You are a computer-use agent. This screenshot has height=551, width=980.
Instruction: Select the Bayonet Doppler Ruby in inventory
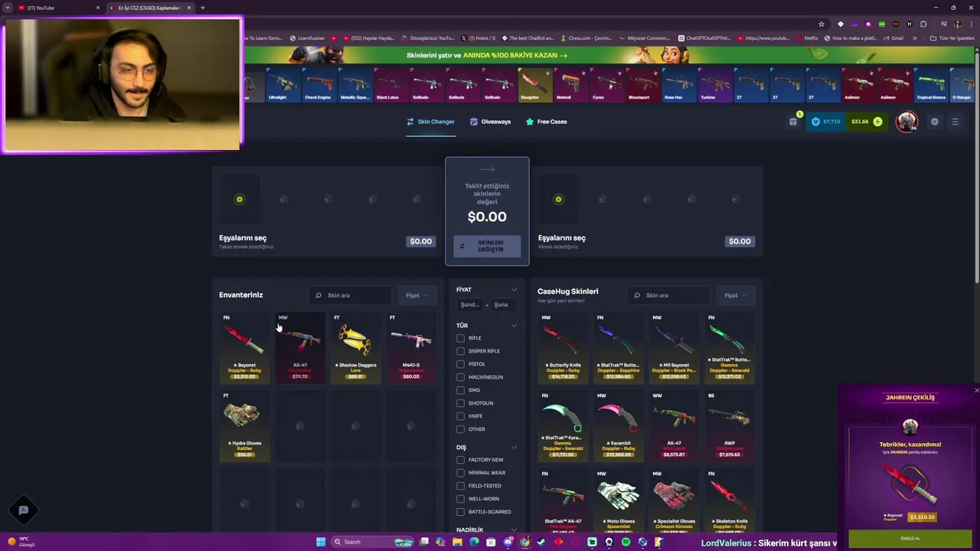tap(244, 347)
